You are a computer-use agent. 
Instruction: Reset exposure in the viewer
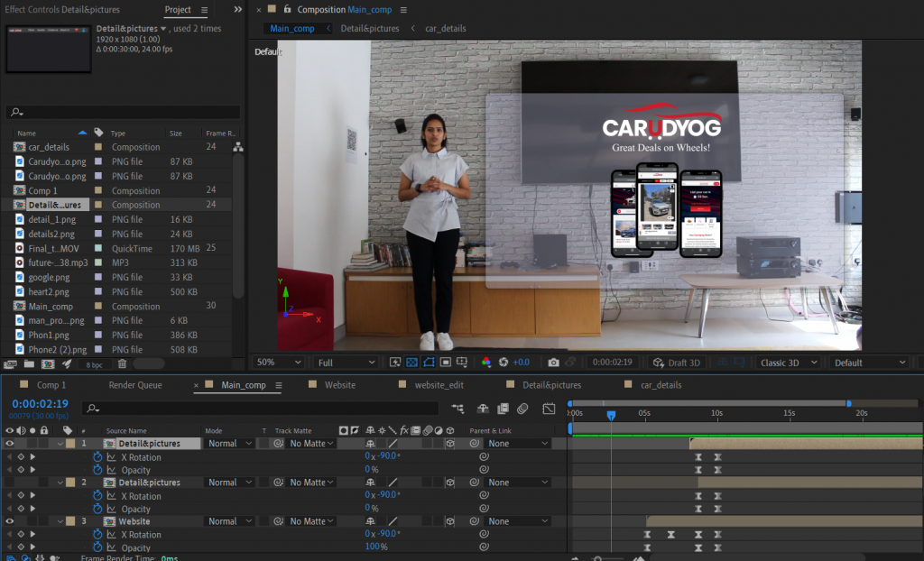[504, 363]
